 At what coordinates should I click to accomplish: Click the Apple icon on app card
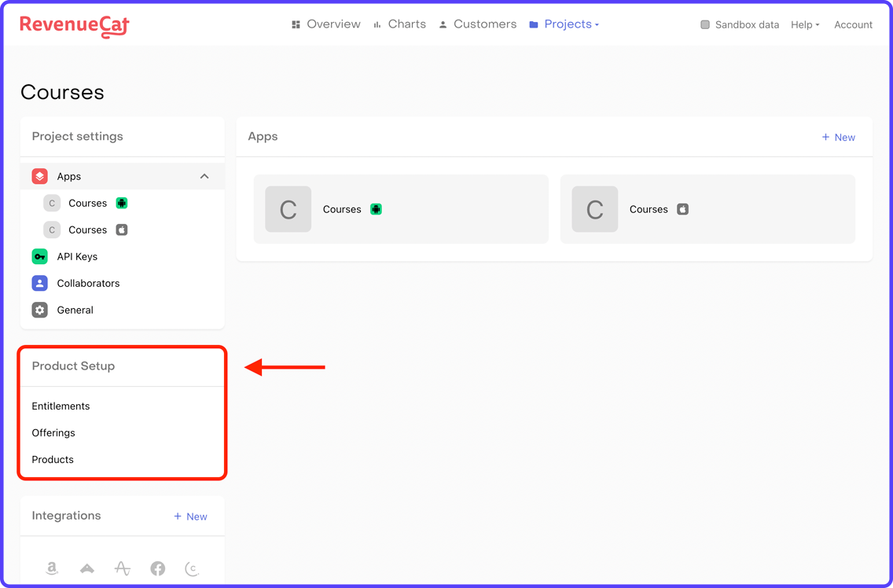point(682,209)
